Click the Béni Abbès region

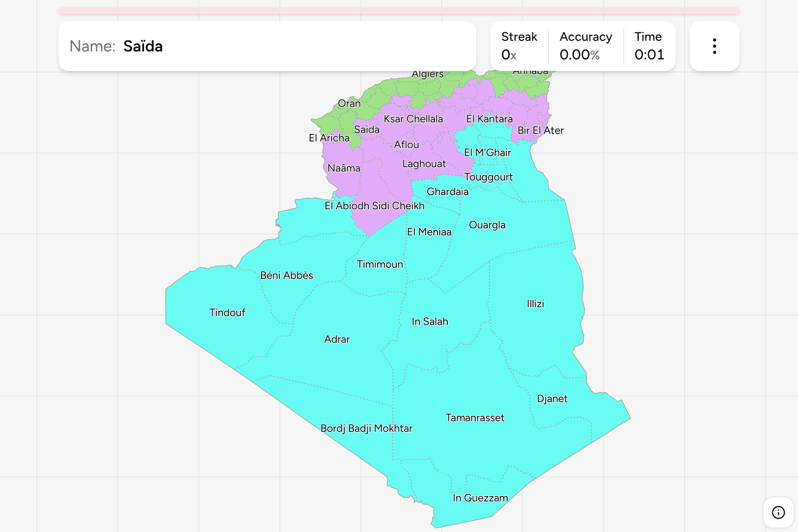287,275
